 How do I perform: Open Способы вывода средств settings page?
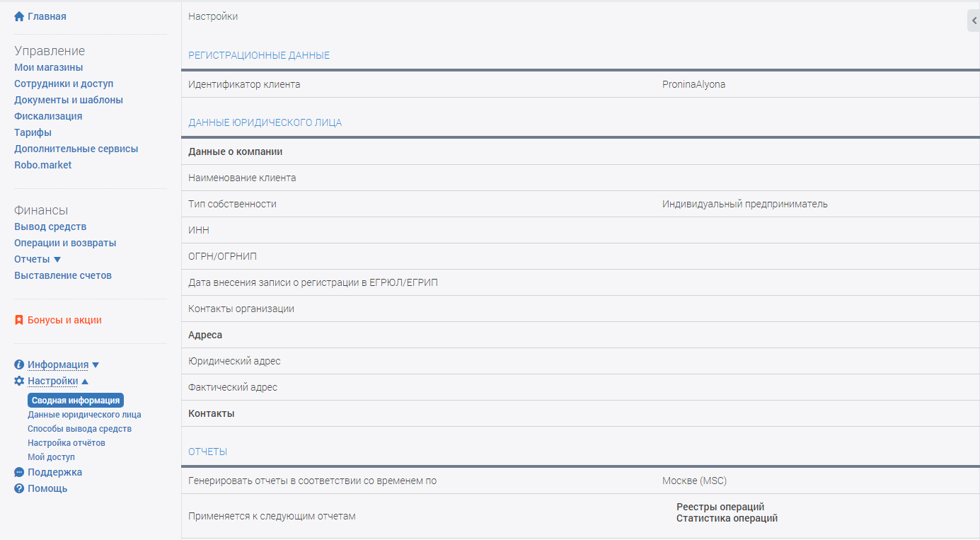click(x=79, y=429)
